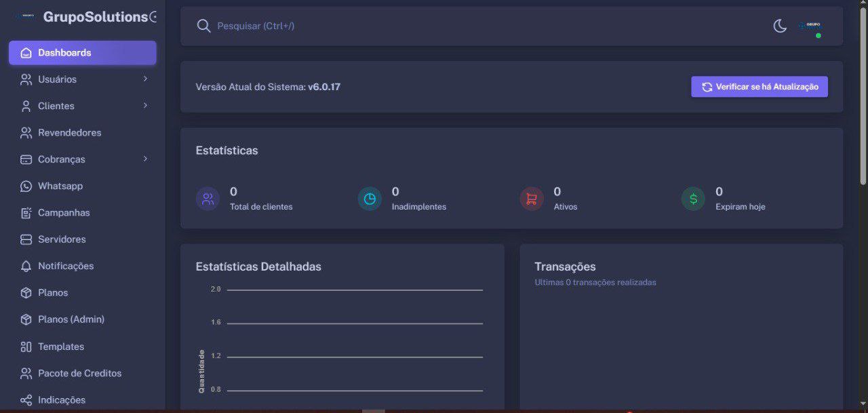Click the Templates icon in sidebar

pos(26,347)
